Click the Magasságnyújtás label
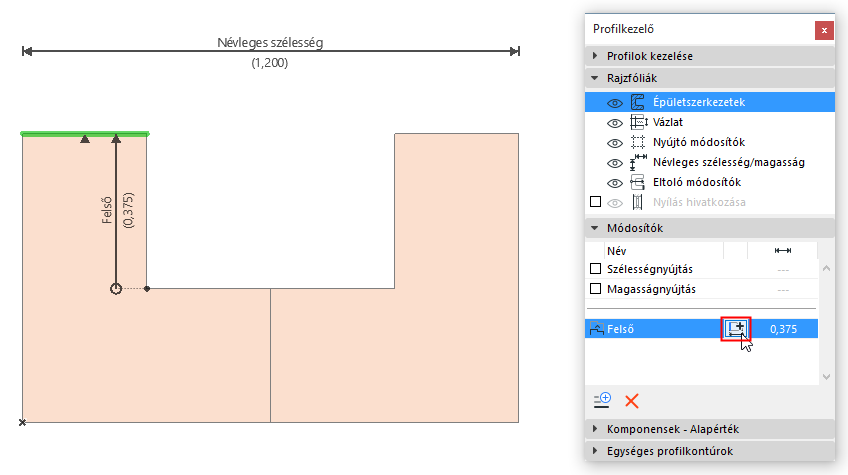This screenshot has height=475, width=848. coord(651,289)
